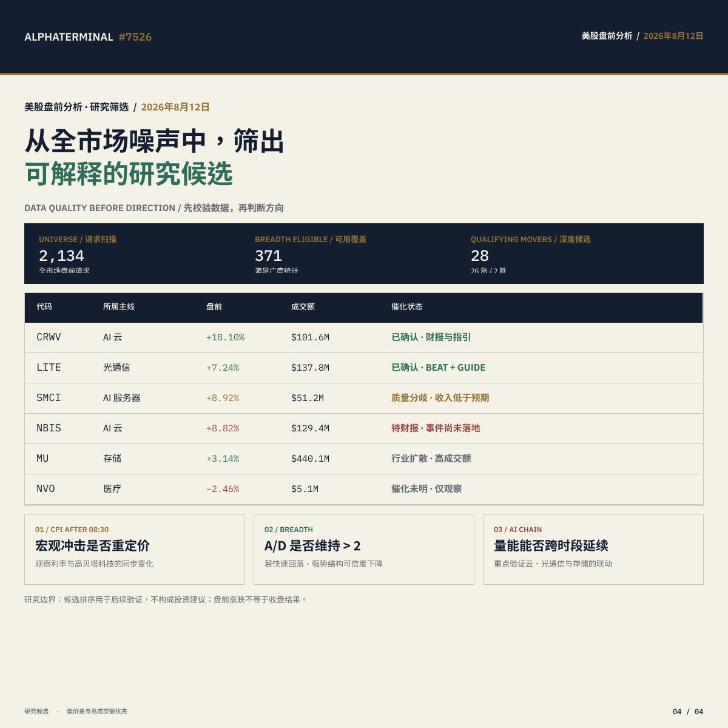Click the 研究边界 disclaimer line

pos(166,599)
